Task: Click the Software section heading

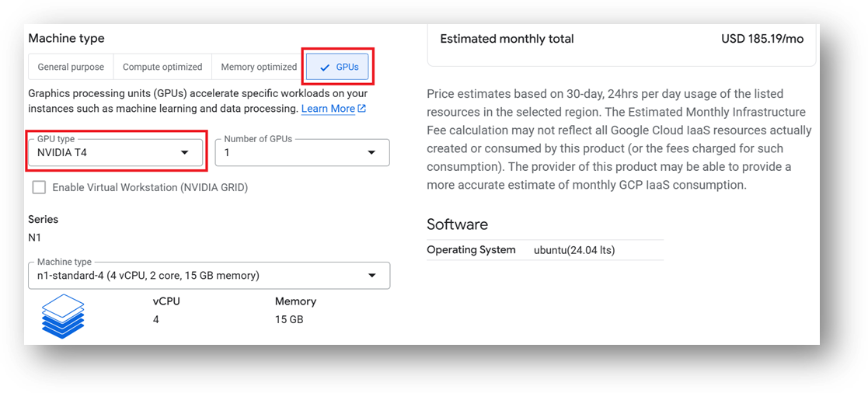Action: 457,224
